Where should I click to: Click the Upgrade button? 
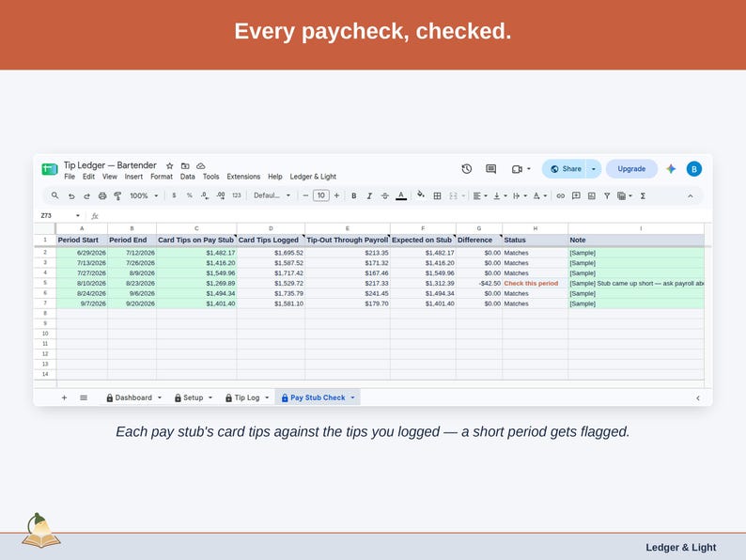click(631, 169)
